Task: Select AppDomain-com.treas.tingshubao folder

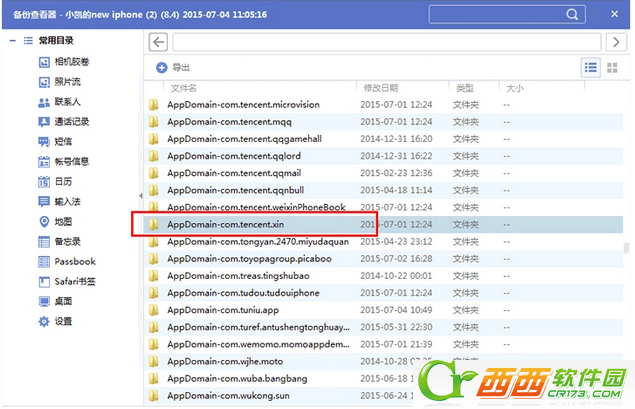Action: [x=383, y=276]
